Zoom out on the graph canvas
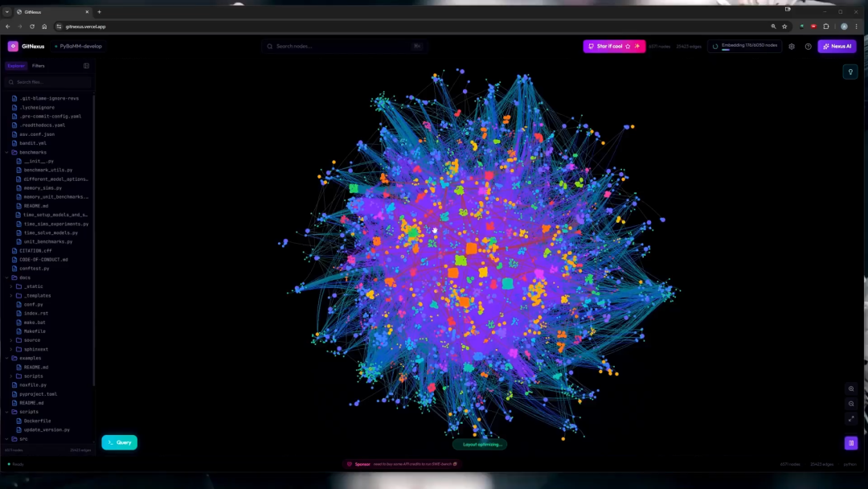The width and height of the screenshot is (868, 489). (x=851, y=404)
